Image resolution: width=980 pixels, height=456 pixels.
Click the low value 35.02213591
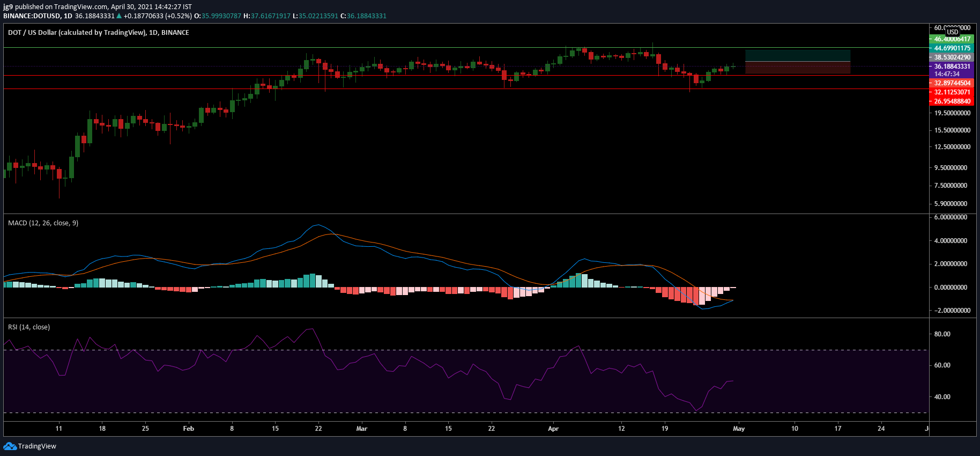pyautogui.click(x=318, y=16)
